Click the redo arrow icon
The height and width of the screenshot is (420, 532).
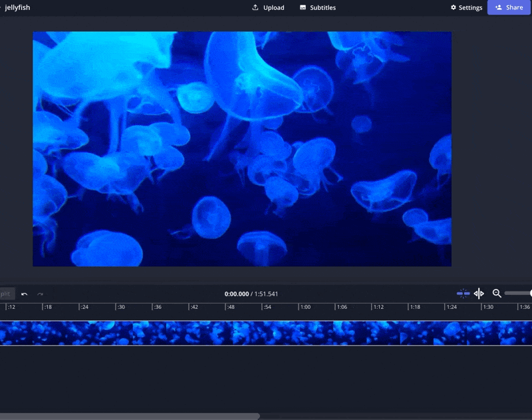coord(41,294)
